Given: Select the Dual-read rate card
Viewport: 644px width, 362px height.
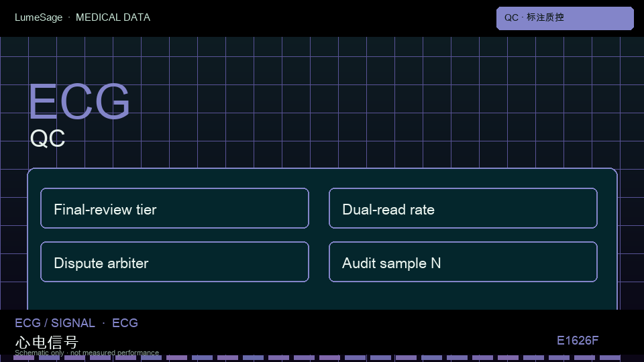Looking at the screenshot, I should pyautogui.click(x=463, y=208).
